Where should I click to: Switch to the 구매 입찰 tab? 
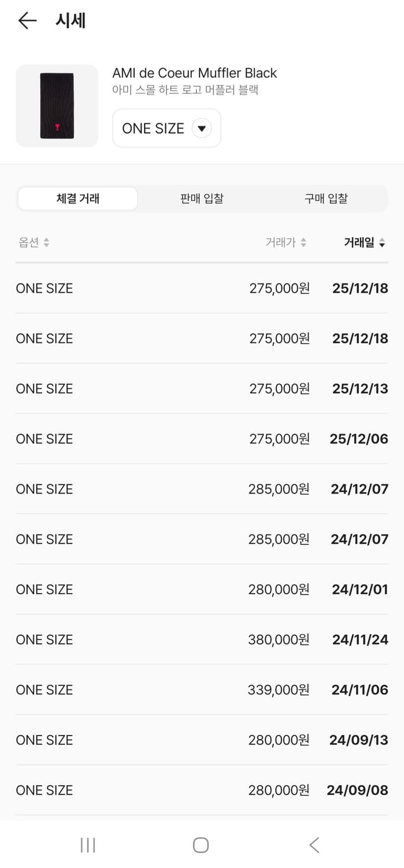[325, 198]
